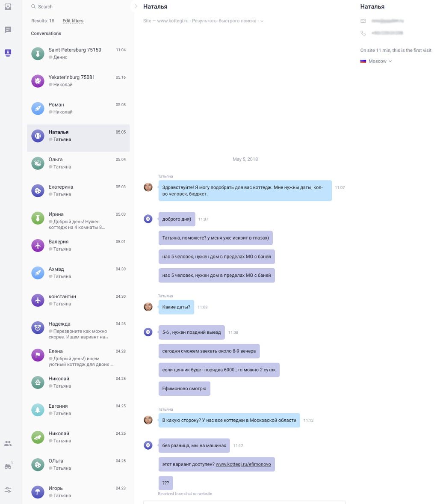Open the Yekaterinburg 75081 conversation
The width and height of the screenshot is (440, 504).
[78, 81]
